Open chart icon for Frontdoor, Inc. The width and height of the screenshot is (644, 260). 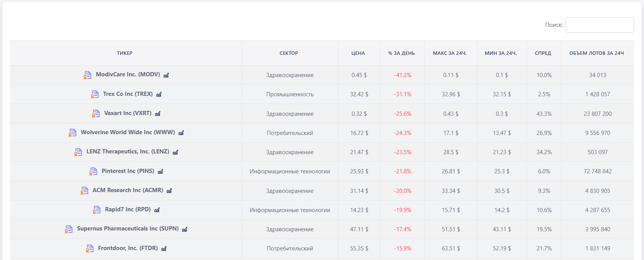click(164, 248)
